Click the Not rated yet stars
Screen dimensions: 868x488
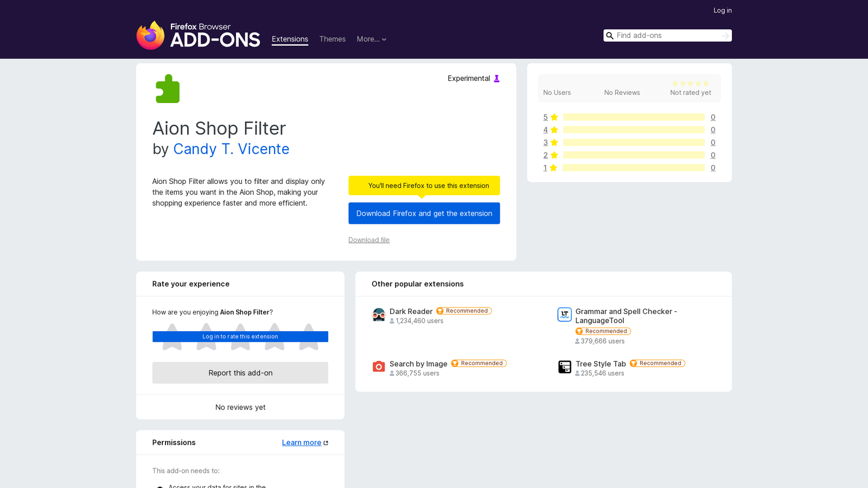(x=691, y=84)
